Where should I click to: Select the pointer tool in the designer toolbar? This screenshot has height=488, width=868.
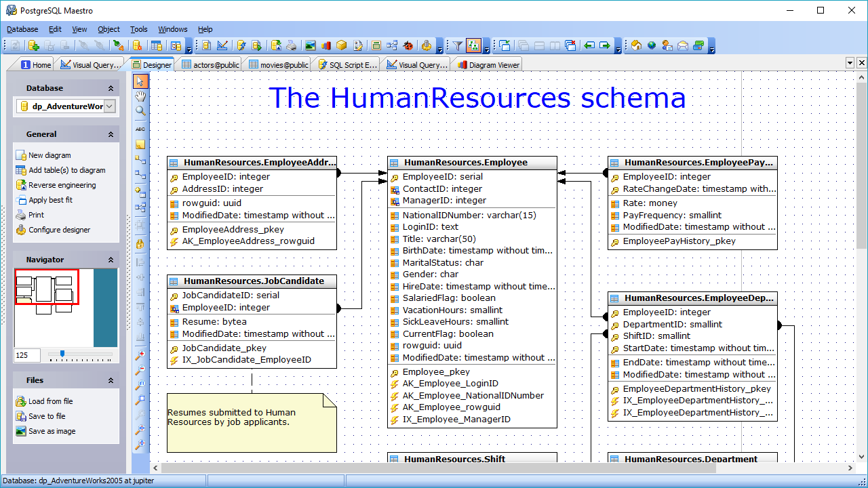pos(140,81)
